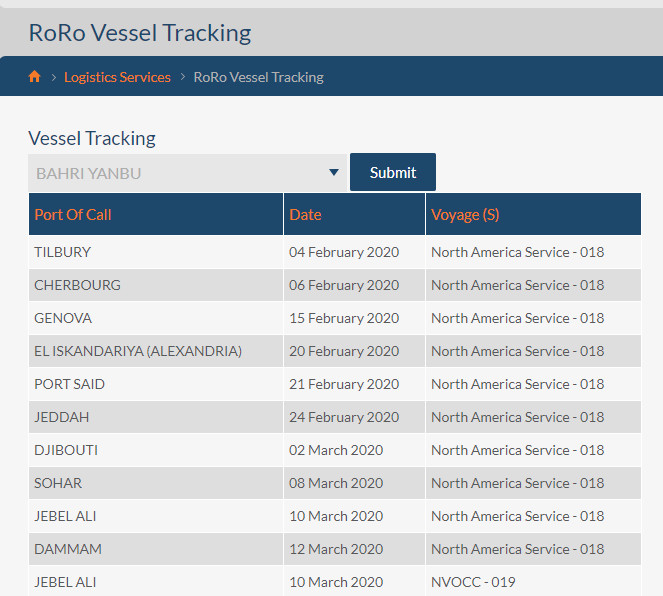Viewport: 663px width, 596px height.
Task: Click the PORT SAID entry
Action: [69, 384]
